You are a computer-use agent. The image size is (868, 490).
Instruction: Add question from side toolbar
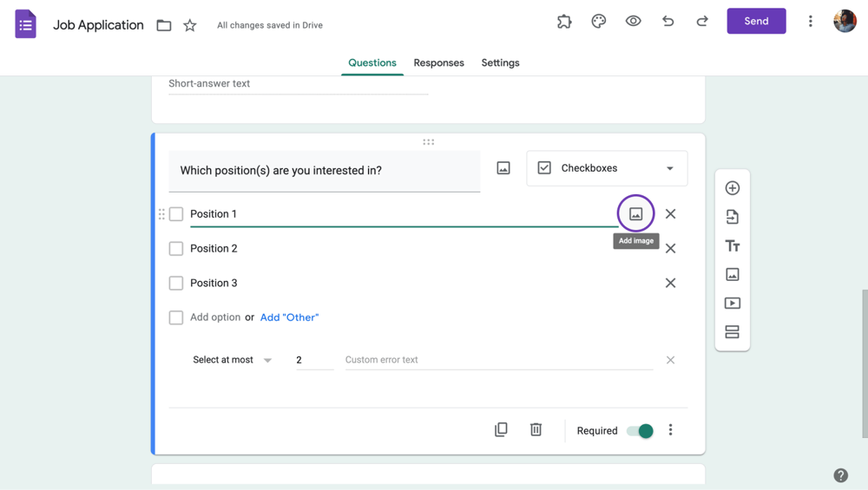click(x=733, y=188)
